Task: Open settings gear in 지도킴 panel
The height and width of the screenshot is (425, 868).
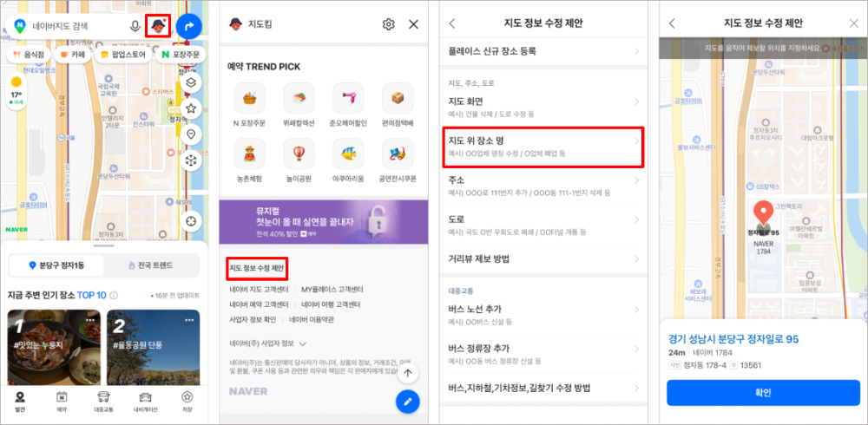Action: coord(389,23)
